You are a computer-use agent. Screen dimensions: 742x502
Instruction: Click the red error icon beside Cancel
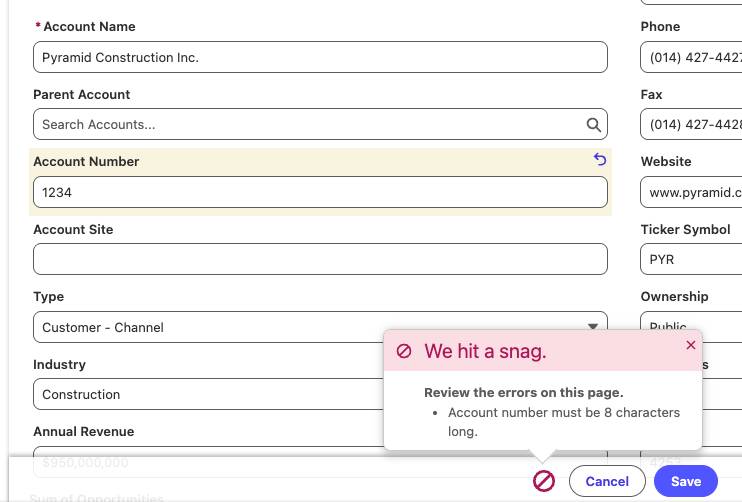544,481
